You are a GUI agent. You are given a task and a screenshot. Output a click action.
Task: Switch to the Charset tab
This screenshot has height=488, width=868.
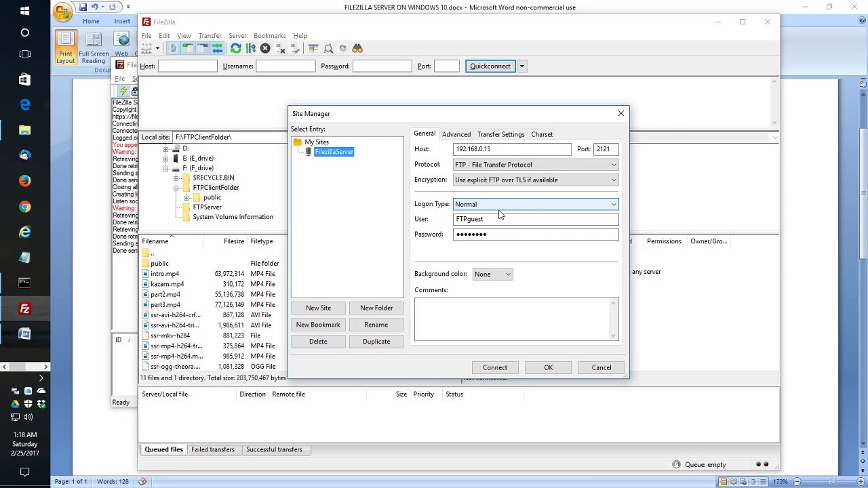542,134
